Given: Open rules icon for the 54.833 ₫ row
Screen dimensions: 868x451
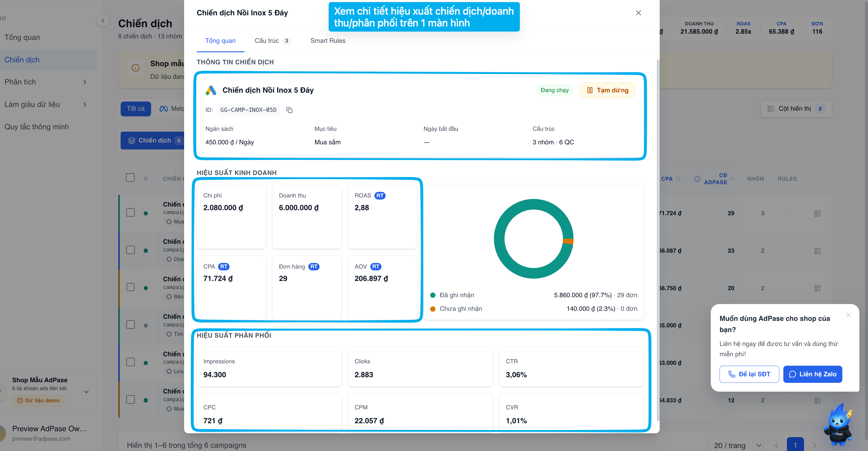Looking at the screenshot, I should tap(818, 401).
